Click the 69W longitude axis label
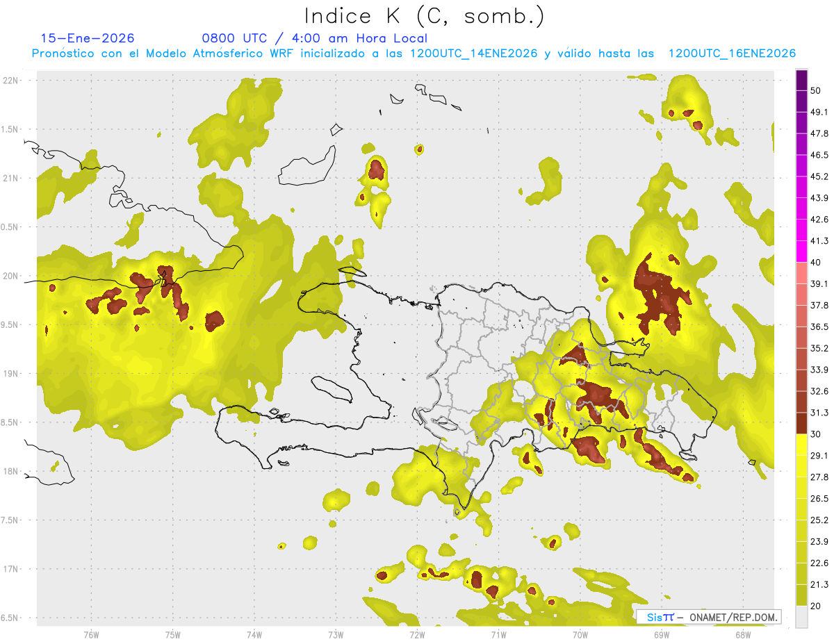This screenshot has width=834, height=644. 661,634
